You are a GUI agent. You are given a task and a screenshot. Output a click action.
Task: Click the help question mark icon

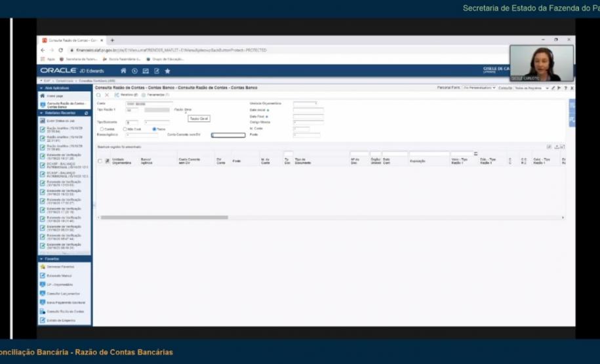[565, 88]
